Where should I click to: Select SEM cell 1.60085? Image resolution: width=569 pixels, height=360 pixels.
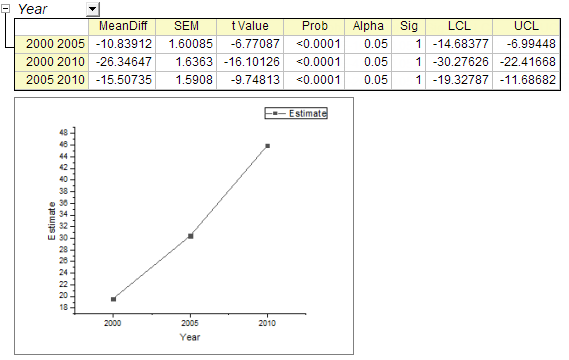[186, 44]
